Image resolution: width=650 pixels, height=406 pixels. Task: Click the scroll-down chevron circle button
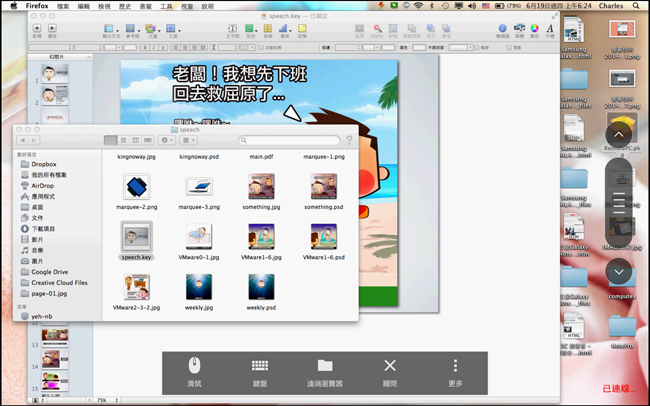(619, 270)
